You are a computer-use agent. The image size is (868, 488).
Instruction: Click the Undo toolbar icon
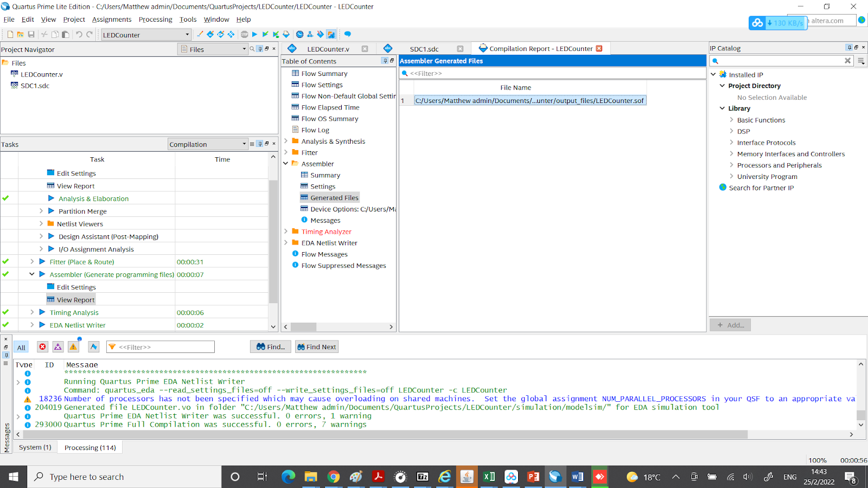point(79,34)
